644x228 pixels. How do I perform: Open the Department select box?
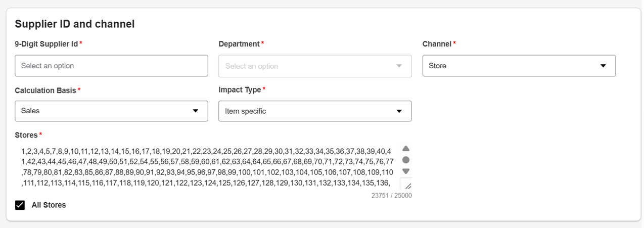[308, 66]
